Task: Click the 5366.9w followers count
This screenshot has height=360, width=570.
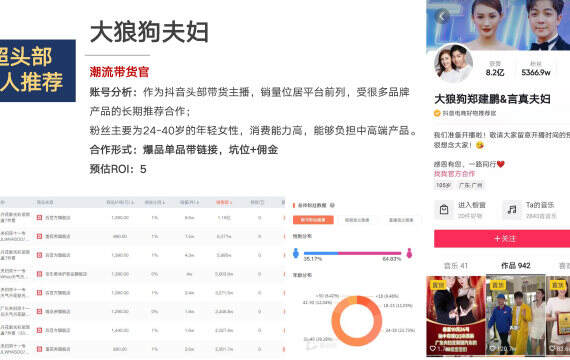Action: [x=536, y=73]
